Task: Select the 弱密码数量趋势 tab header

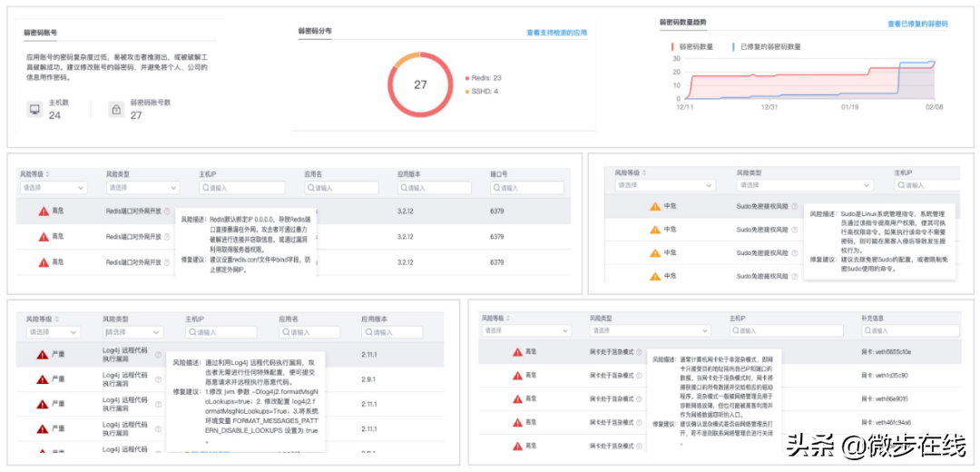Action: (x=682, y=23)
